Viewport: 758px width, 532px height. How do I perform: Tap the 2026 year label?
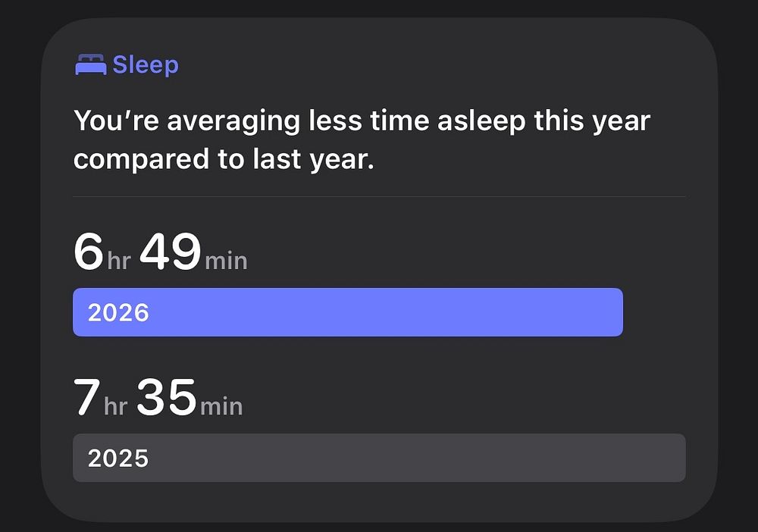[118, 313]
